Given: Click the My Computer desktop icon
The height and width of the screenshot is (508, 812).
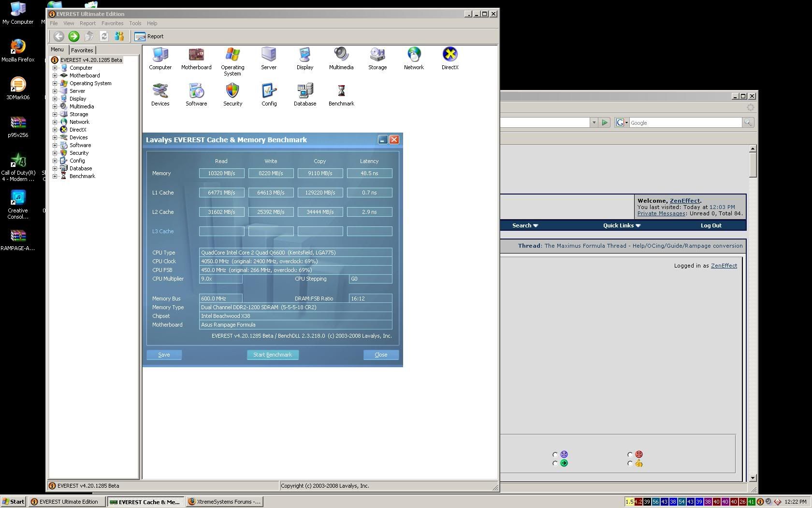Looking at the screenshot, I should (x=18, y=13).
